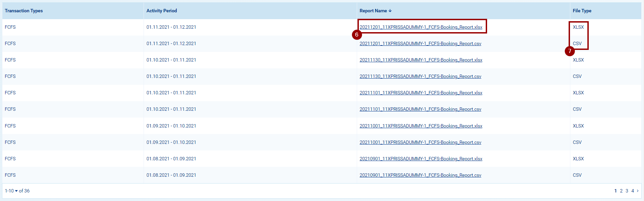Screen dimensions: 644x201
Task: Sort by Report Name down-arrow icon
Action: (x=390, y=11)
